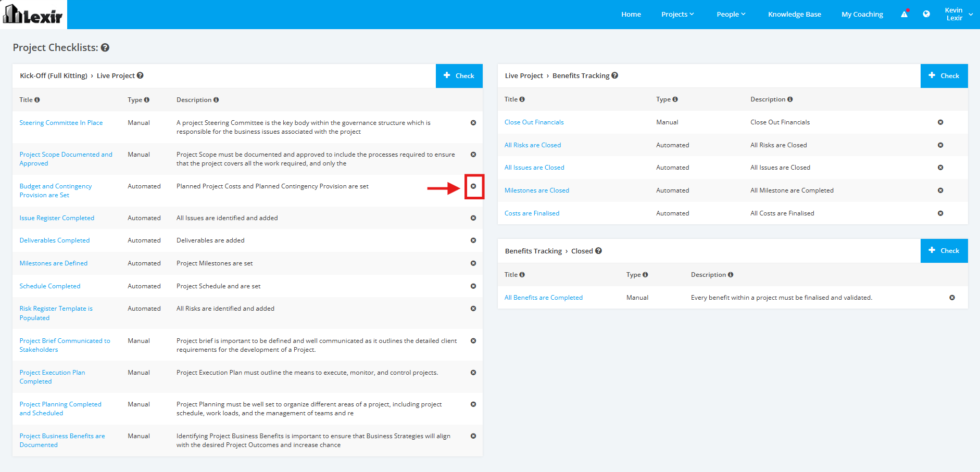Click 'Project Milestones are set' description
Viewport: 980px width, 472px height.
coord(215,263)
